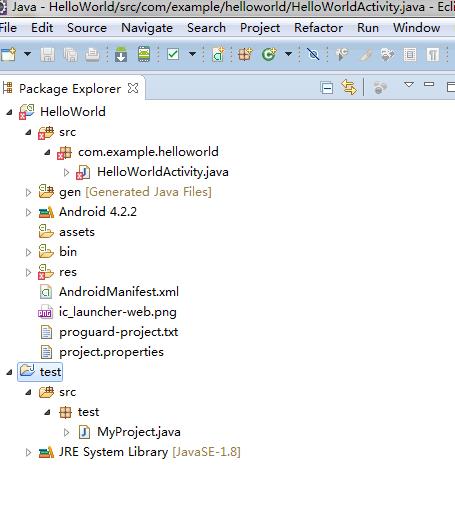Expand the gen folder
Screen dimensions: 455x517
28,192
